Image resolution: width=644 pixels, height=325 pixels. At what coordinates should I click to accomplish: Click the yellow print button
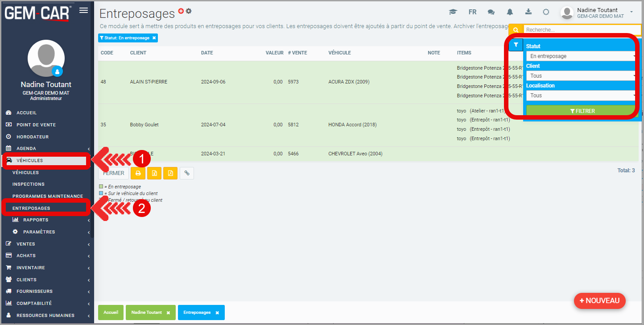pos(138,173)
